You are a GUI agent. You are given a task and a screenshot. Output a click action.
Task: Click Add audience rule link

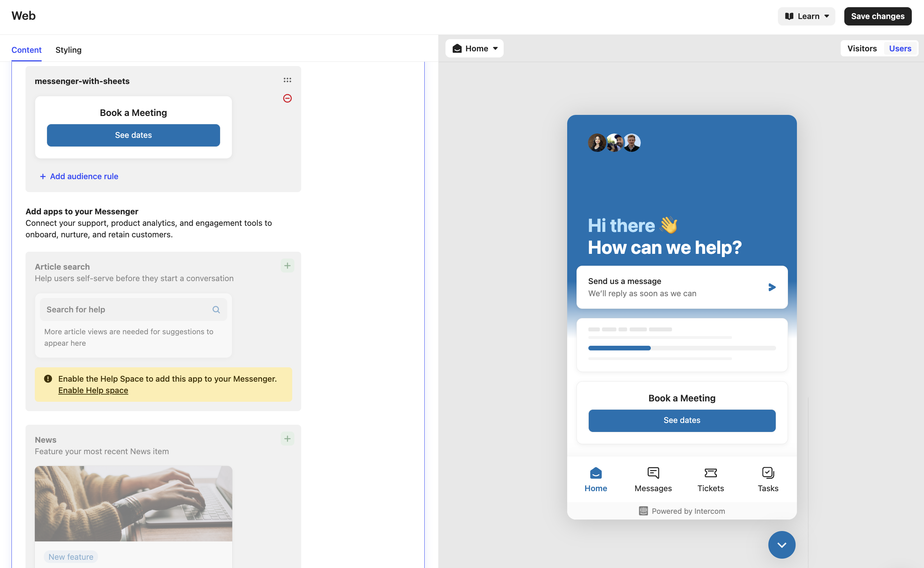point(79,176)
